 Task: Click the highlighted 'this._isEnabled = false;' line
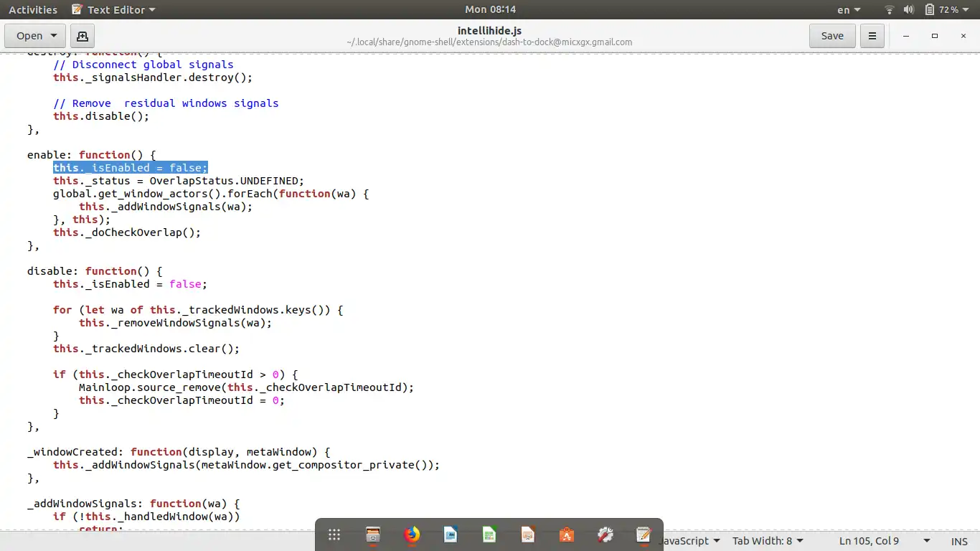point(131,168)
